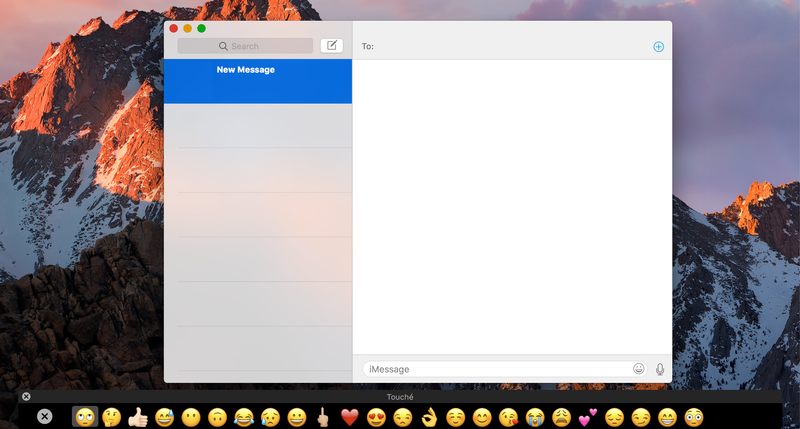Insert the grinning face with open eyes emoji
The height and width of the screenshot is (429, 800).
pos(297,417)
